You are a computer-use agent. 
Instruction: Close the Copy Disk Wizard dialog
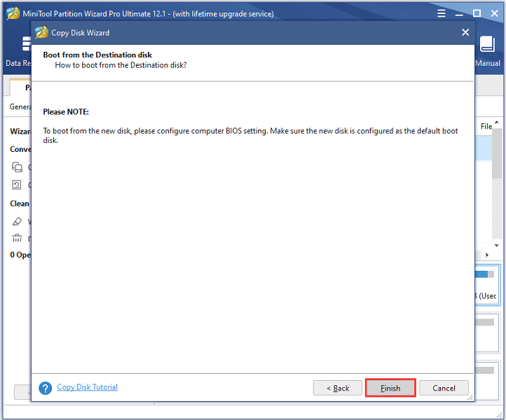tap(465, 32)
